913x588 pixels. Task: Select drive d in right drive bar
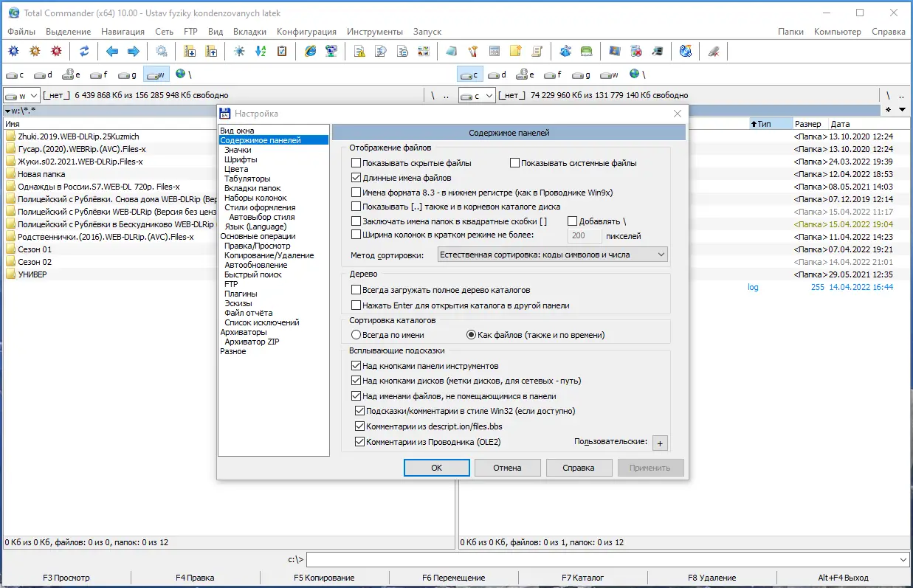click(x=497, y=75)
